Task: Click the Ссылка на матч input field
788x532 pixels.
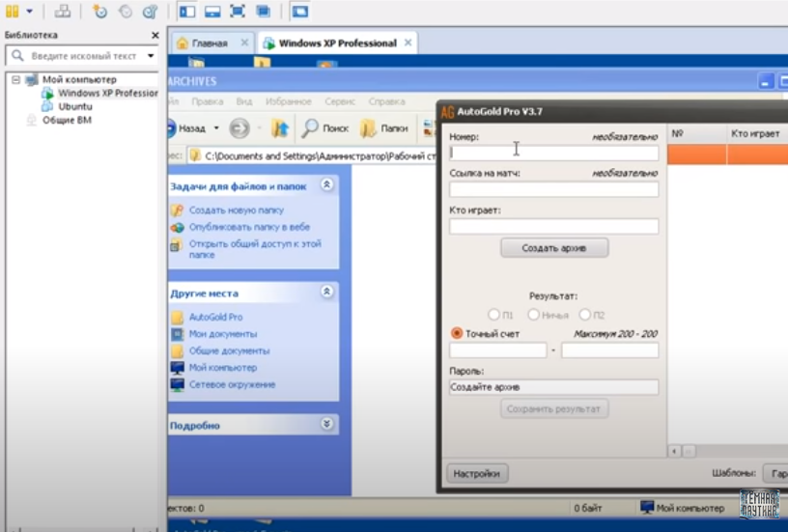Action: pos(553,190)
